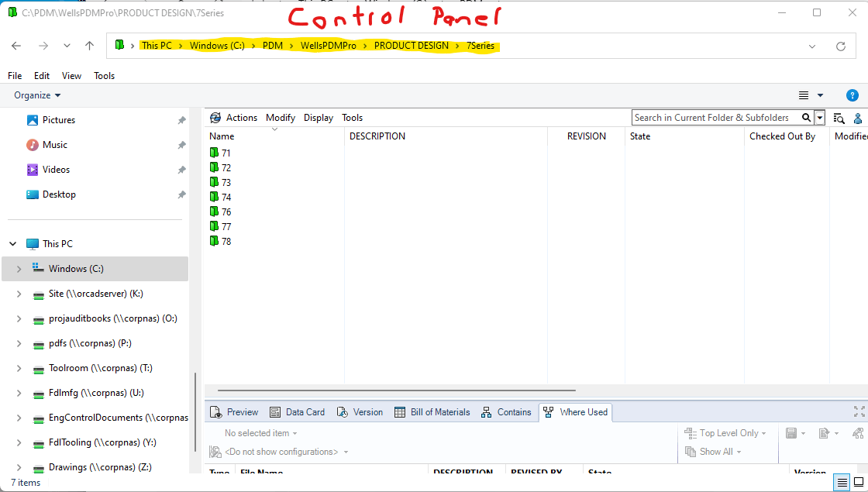Screen dimensions: 868x492
Task: Click the SolidWorks PDM search favorites icon
Action: pyautogui.click(x=839, y=118)
